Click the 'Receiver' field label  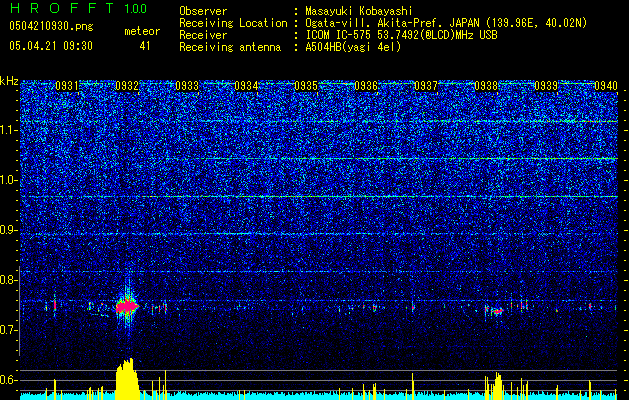pos(203,35)
